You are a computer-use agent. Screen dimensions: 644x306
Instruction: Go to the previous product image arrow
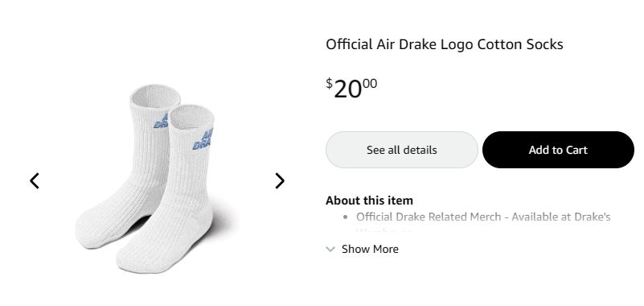tap(35, 180)
